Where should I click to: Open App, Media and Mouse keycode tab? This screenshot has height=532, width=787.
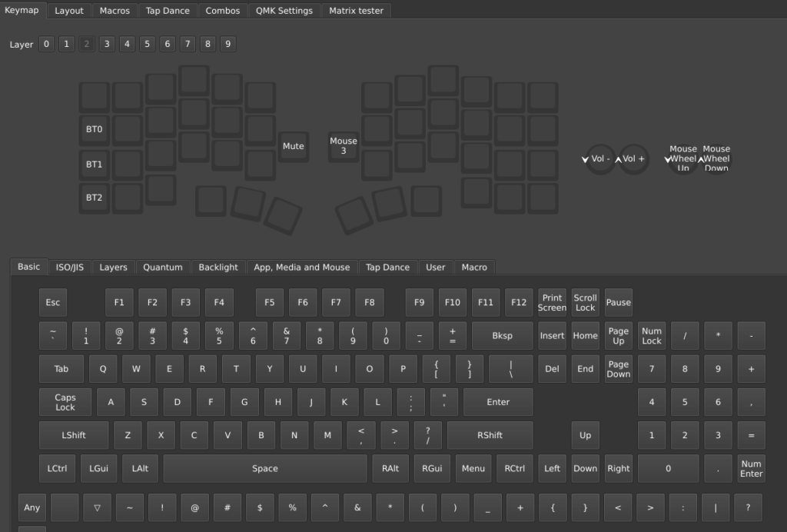(x=301, y=267)
